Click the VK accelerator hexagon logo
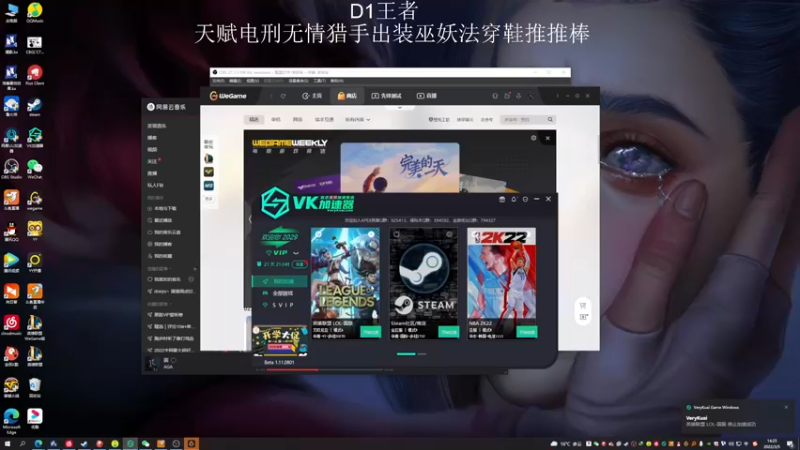Screen dimensions: 800x450 275,203
